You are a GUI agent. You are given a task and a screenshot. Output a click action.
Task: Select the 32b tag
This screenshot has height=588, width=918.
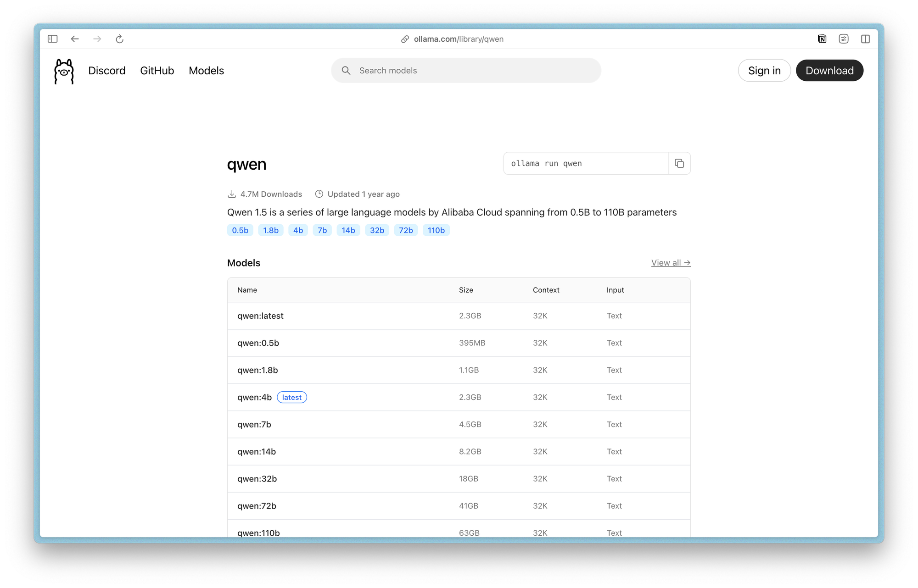(x=377, y=230)
